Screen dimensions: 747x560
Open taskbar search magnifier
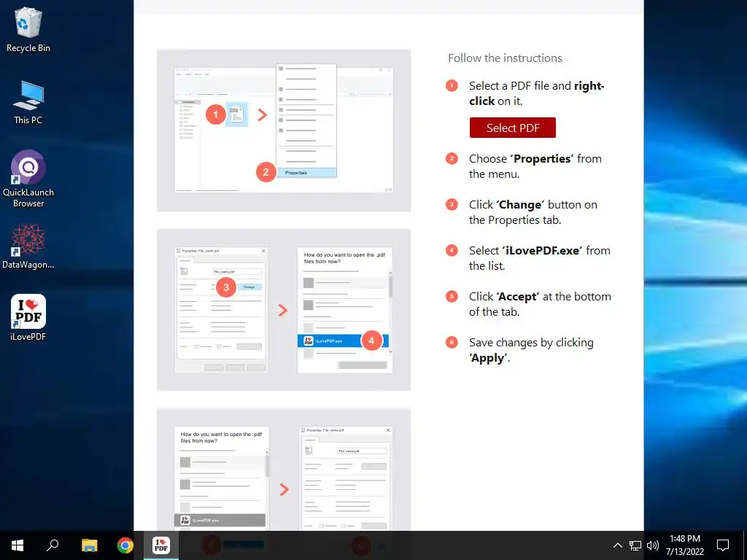tap(53, 545)
